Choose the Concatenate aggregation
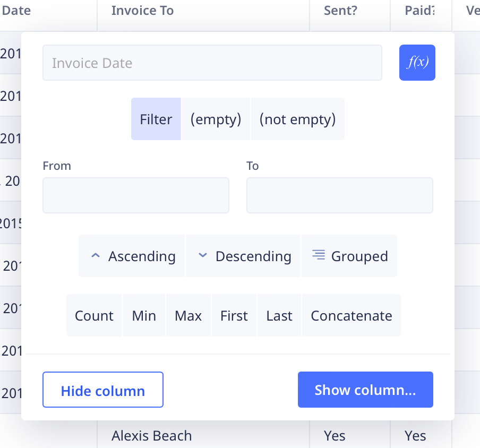Screen dimensions: 480x448 point(351,315)
